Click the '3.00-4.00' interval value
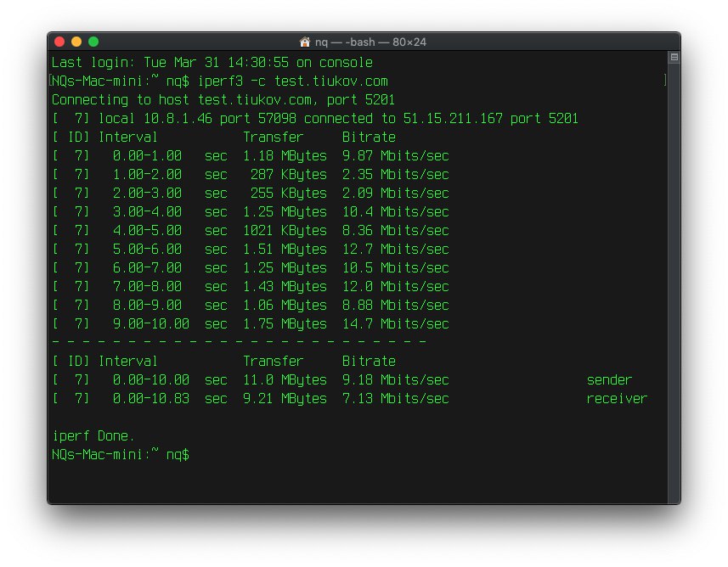The image size is (728, 567). click(147, 211)
